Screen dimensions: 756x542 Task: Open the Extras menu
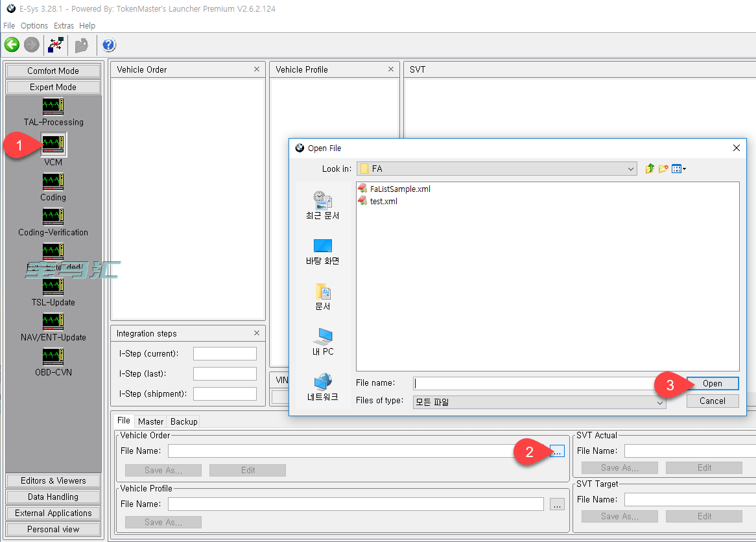pyautogui.click(x=64, y=25)
